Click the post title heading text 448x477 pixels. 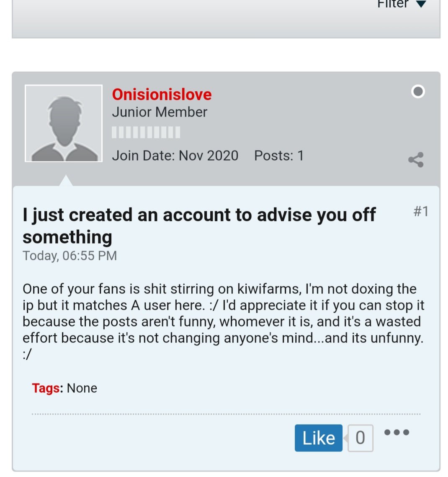click(x=199, y=226)
